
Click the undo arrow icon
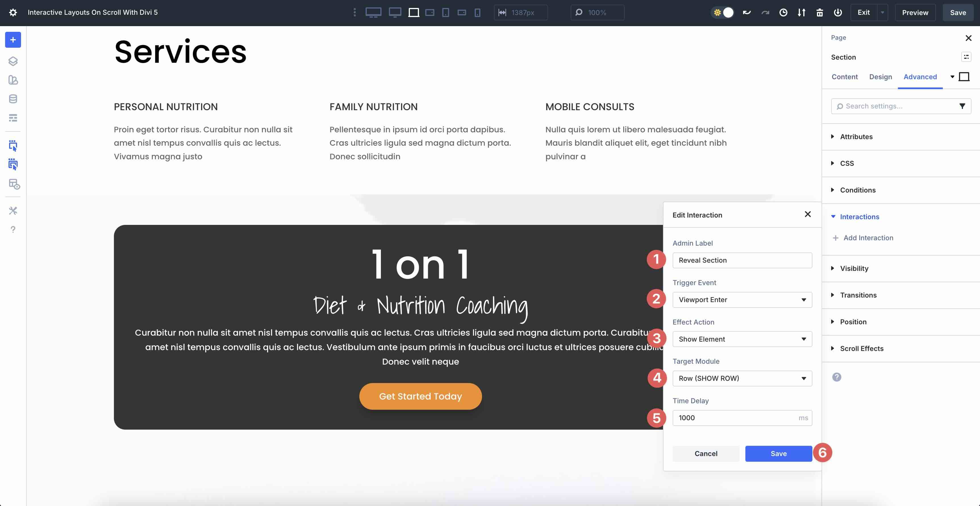coord(747,12)
